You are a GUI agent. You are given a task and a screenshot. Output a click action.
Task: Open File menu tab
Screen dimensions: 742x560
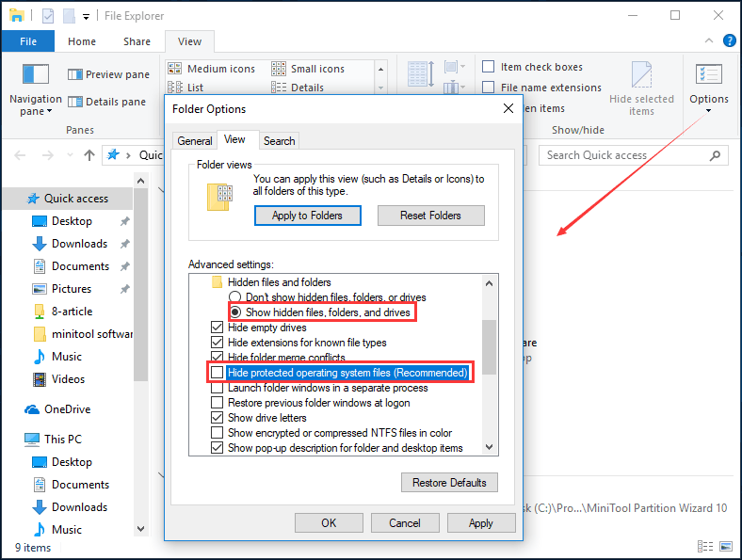pos(28,41)
